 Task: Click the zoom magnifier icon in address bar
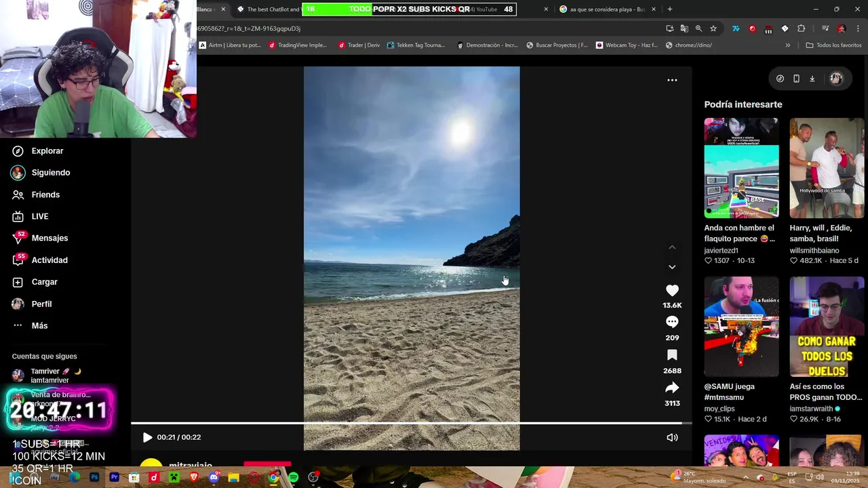698,28
